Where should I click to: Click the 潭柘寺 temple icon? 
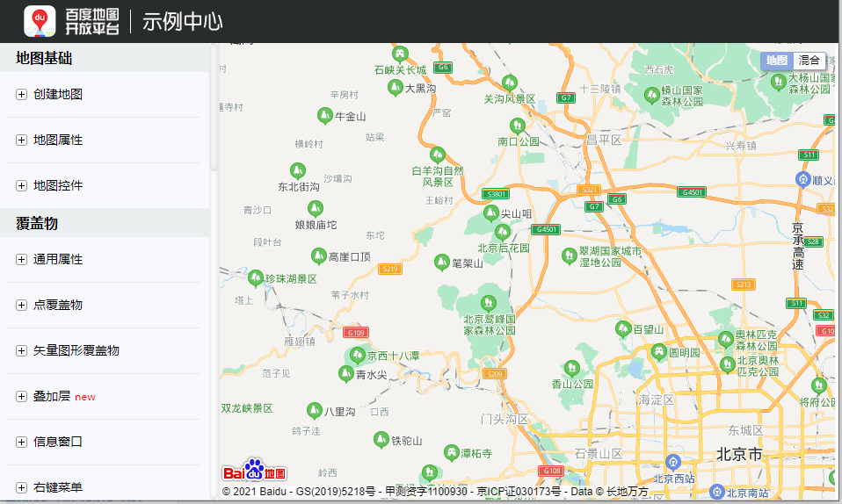coord(451,452)
